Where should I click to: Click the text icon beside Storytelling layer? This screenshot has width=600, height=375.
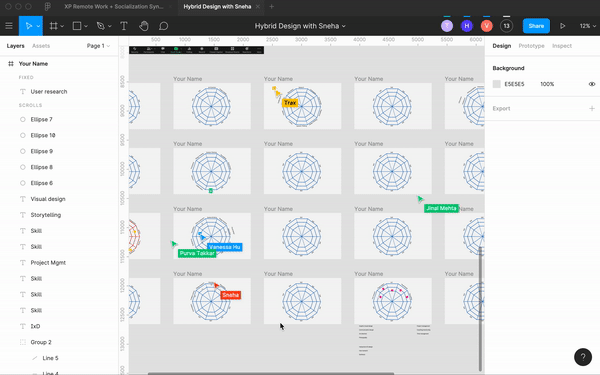[x=23, y=215]
